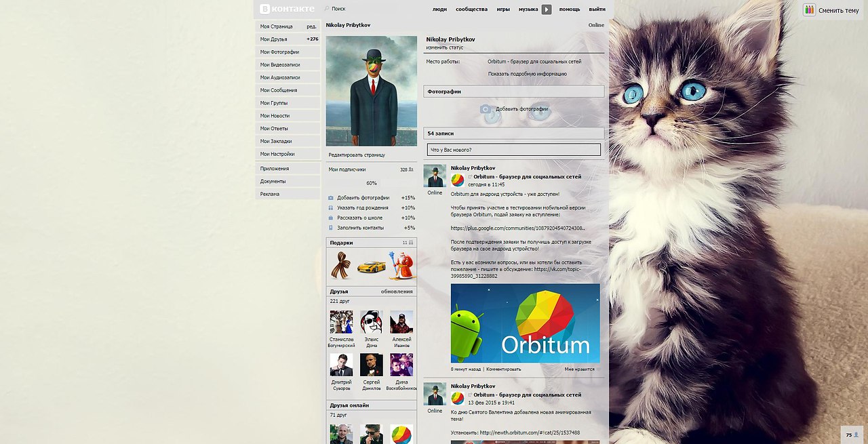Image resolution: width=868 pixels, height=444 pixels.
Task: Open Документы in sidebar
Action: click(x=288, y=181)
